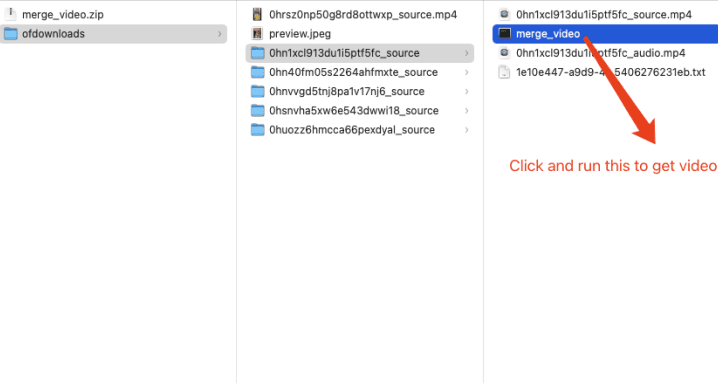
Task: Select the 0hrsz0np50g8rd8ottwxp_source.mp4 video icon
Action: [x=257, y=14]
